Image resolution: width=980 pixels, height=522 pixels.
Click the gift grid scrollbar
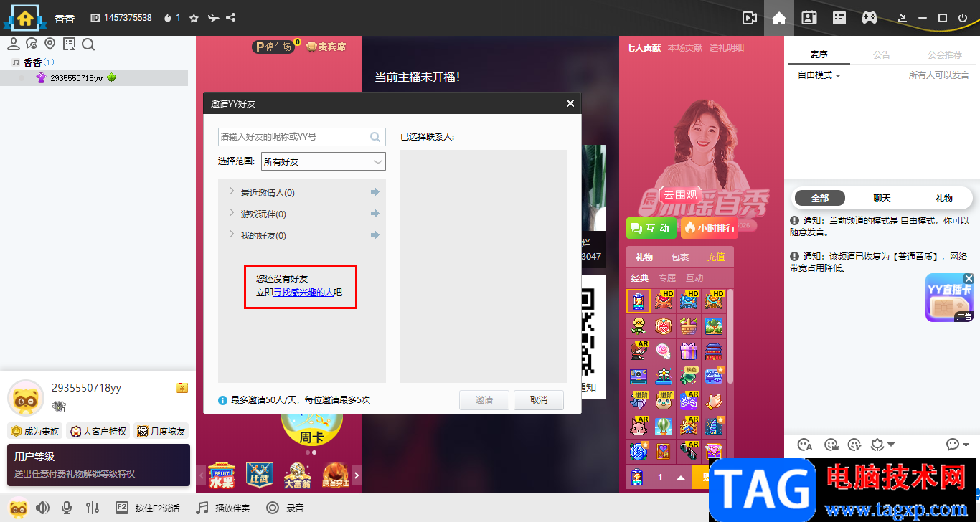pyautogui.click(x=730, y=337)
